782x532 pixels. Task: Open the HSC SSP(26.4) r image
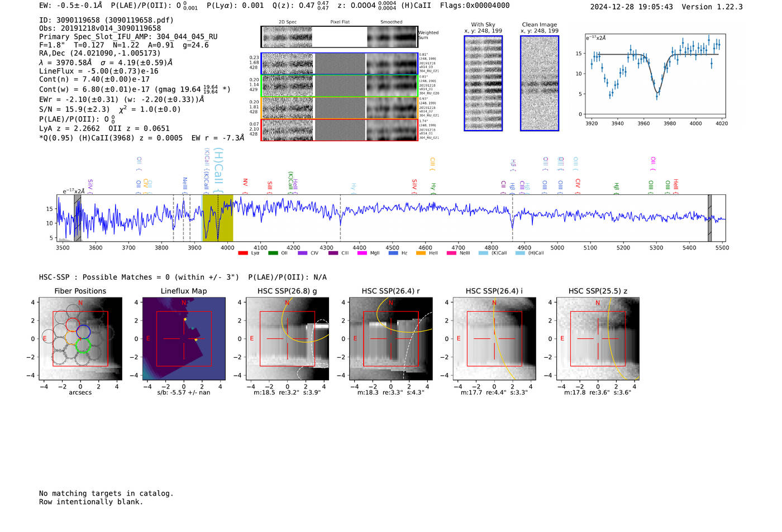pyautogui.click(x=391, y=339)
